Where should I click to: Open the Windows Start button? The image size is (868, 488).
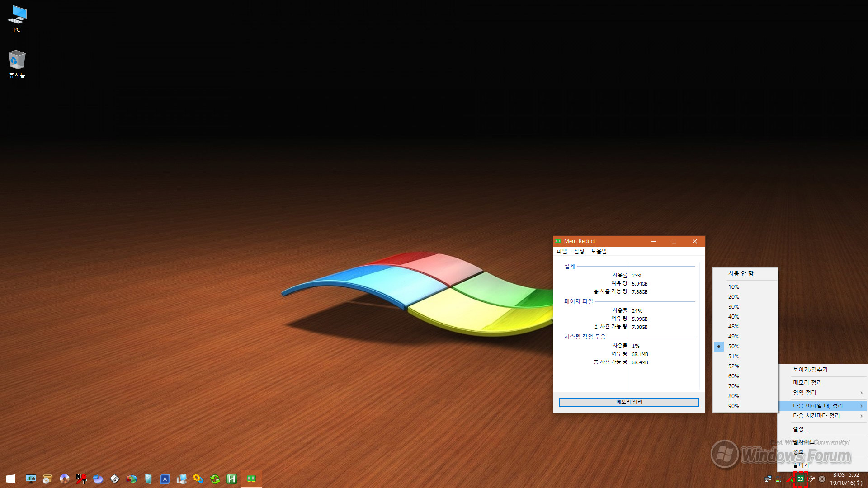(11, 479)
